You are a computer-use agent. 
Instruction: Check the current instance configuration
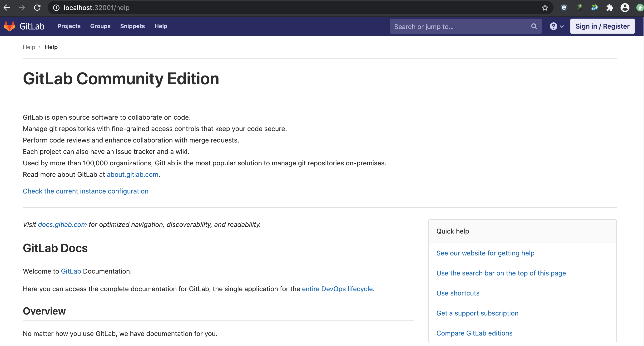pos(85,191)
